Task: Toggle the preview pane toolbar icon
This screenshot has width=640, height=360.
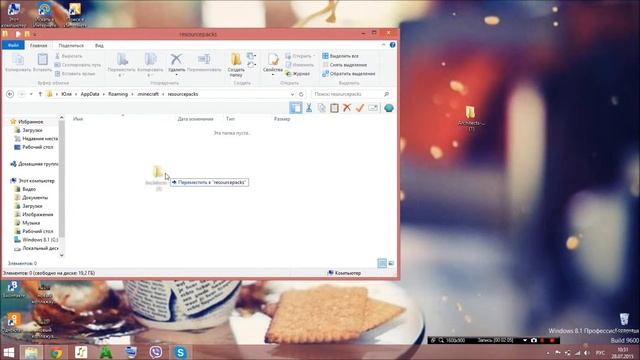Action: [x=296, y=108]
